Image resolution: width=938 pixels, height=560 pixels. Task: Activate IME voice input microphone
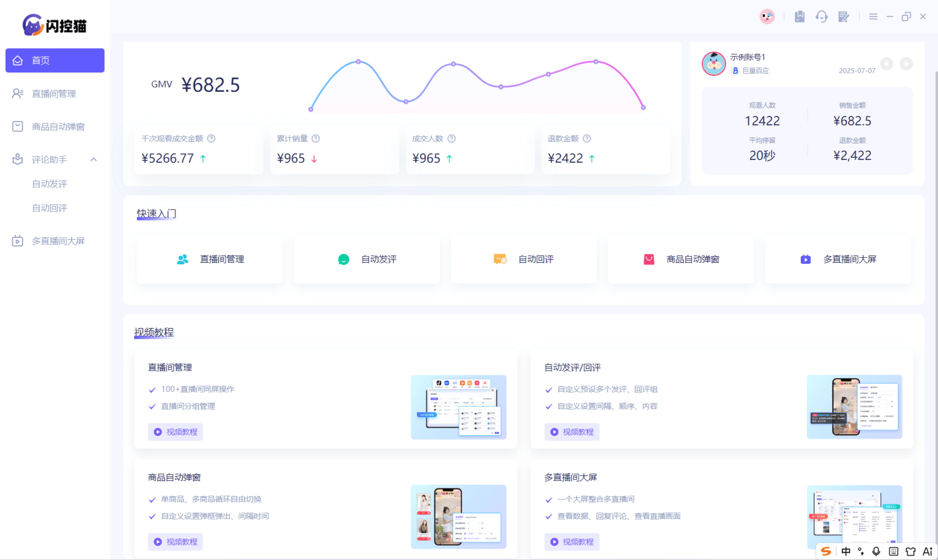[x=876, y=551]
